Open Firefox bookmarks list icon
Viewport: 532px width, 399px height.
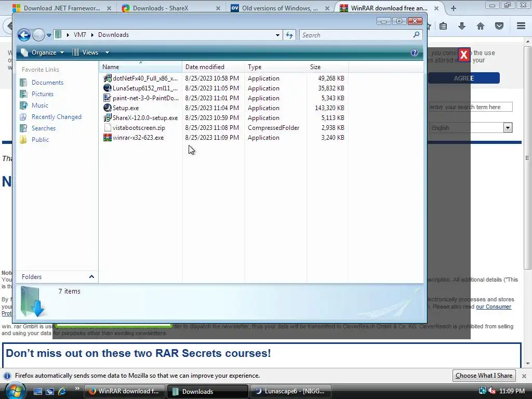(x=443, y=26)
